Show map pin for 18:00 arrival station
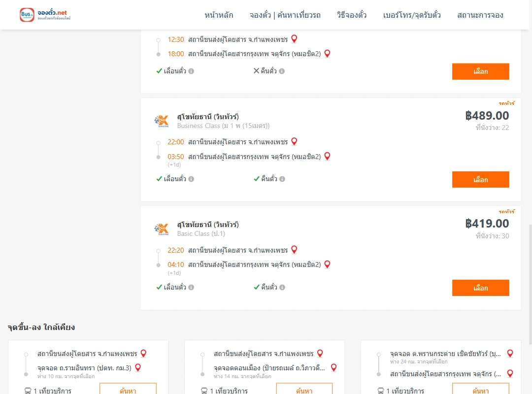This screenshot has width=532, height=394. click(328, 54)
